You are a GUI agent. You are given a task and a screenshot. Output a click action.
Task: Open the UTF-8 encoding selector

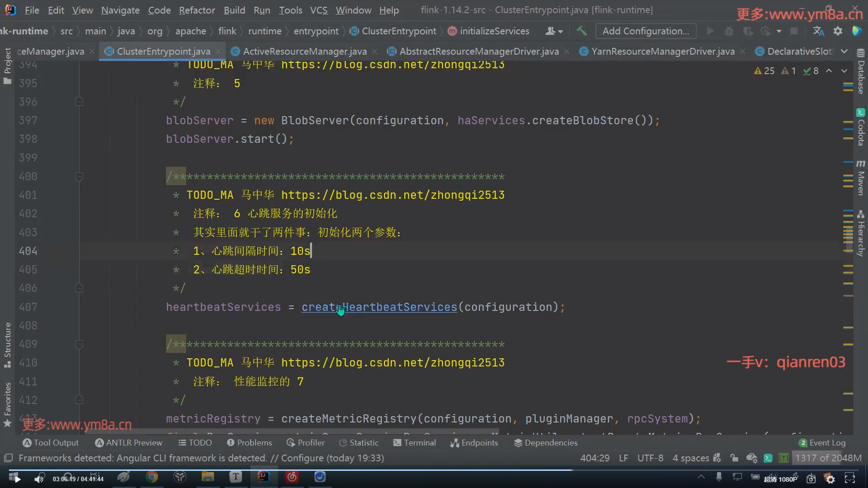650,458
